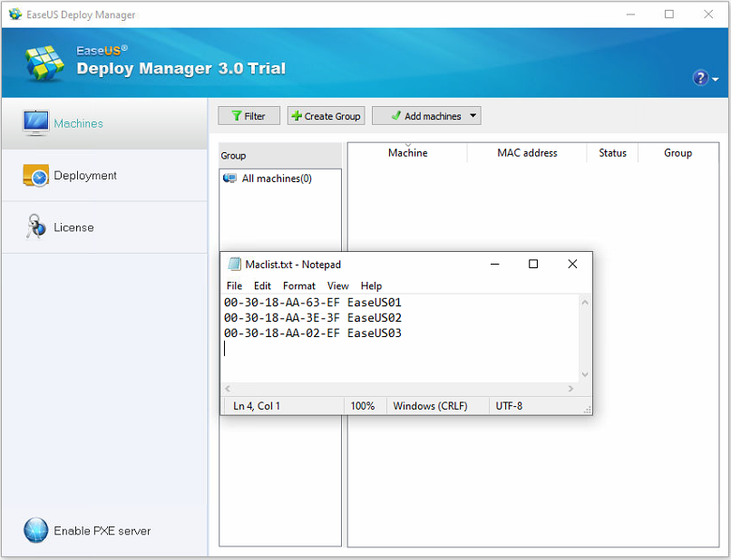Image resolution: width=731 pixels, height=560 pixels.
Task: Click the Enable PXE server globe icon
Action: 35,531
